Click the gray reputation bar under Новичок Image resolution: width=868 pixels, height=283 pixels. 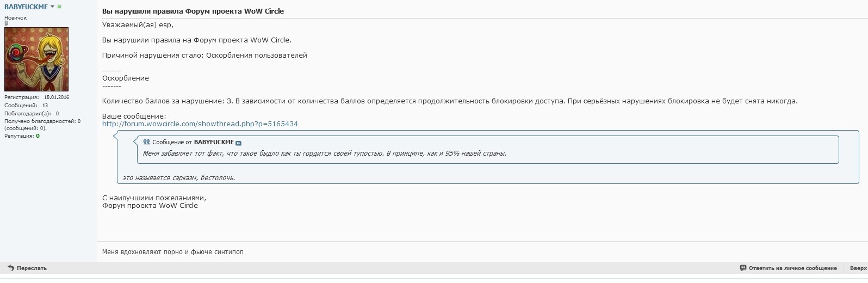(x=7, y=23)
